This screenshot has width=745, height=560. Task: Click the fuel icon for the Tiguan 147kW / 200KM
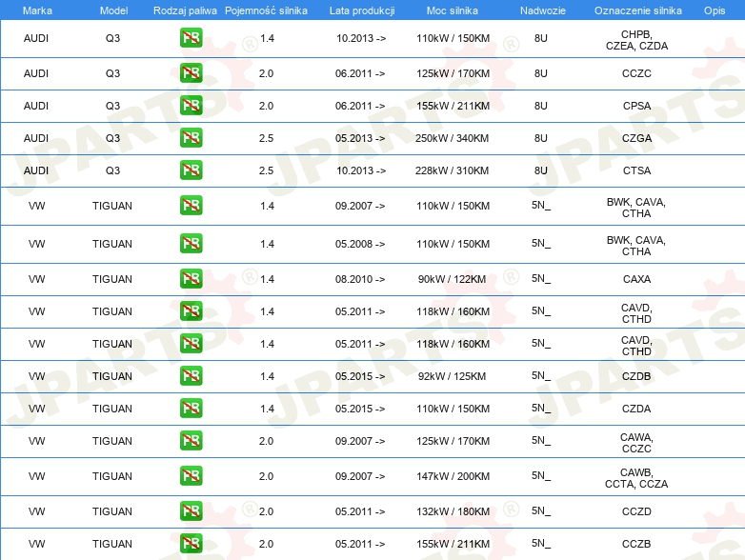tap(191, 476)
